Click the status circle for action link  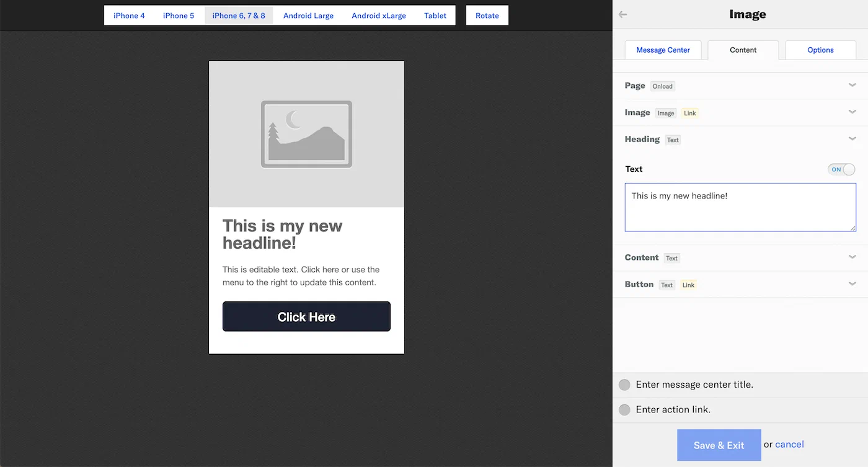coord(624,409)
